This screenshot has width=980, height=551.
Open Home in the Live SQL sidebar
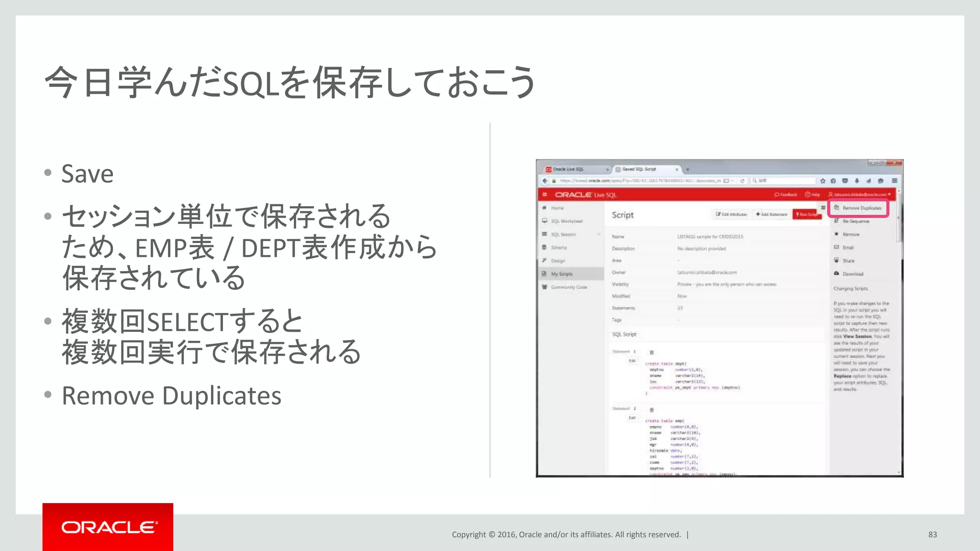(557, 208)
